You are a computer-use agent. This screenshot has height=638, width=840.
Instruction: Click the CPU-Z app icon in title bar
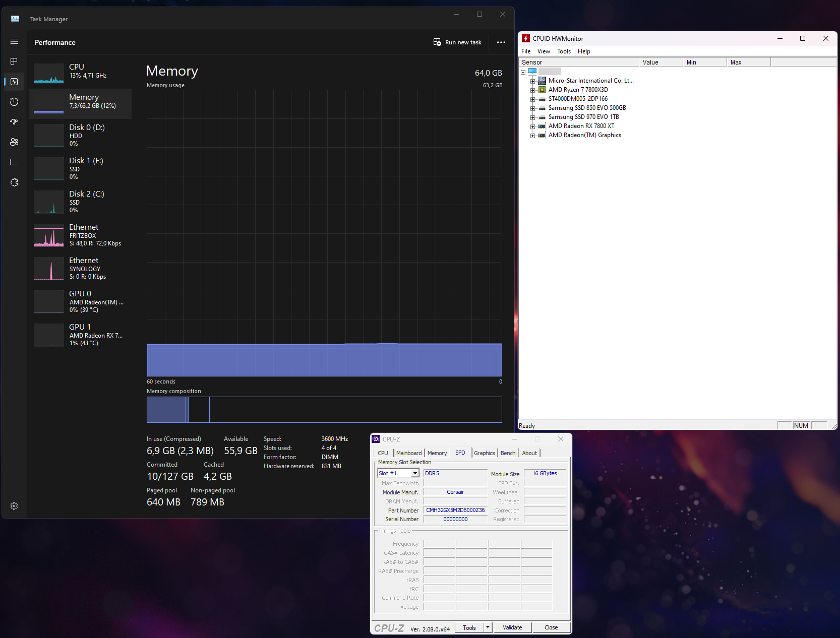(376, 439)
